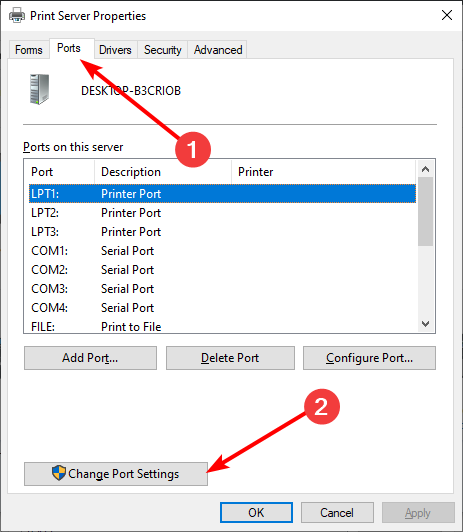
Task: Click the scroll up arrow in ports list
Action: pos(425,169)
